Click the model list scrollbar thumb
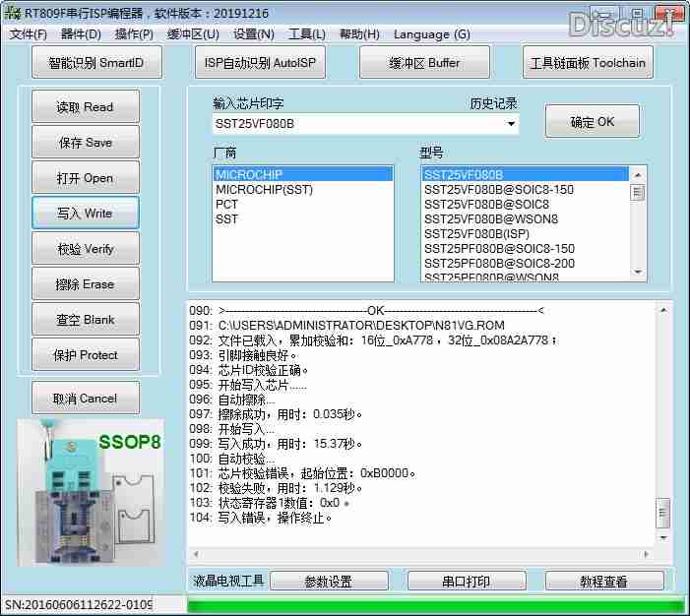690x616 pixels. [638, 193]
